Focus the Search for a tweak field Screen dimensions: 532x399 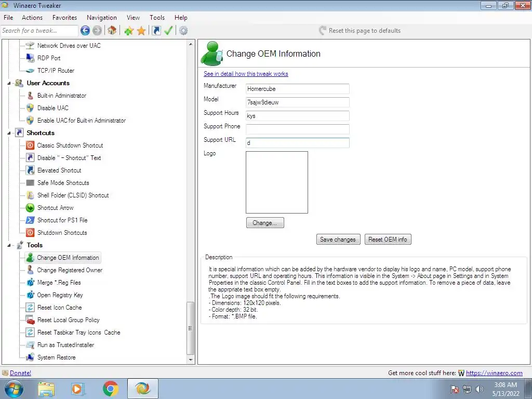tap(39, 31)
